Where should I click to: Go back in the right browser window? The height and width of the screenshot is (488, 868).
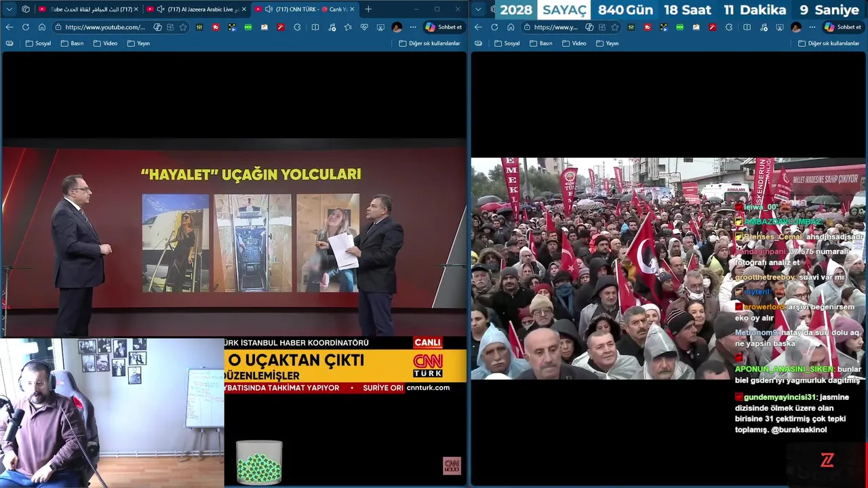[x=478, y=27]
